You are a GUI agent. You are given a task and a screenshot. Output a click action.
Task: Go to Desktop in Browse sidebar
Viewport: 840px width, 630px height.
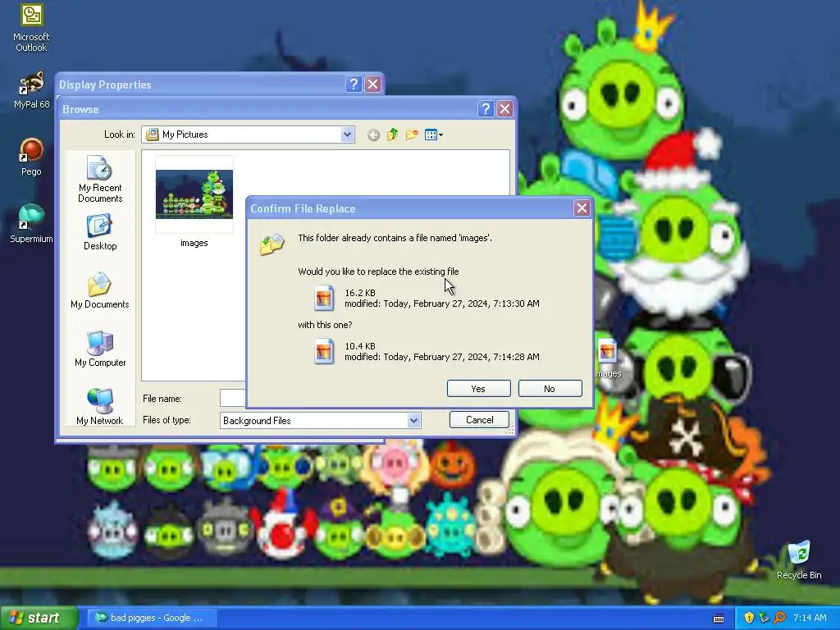[x=99, y=232]
